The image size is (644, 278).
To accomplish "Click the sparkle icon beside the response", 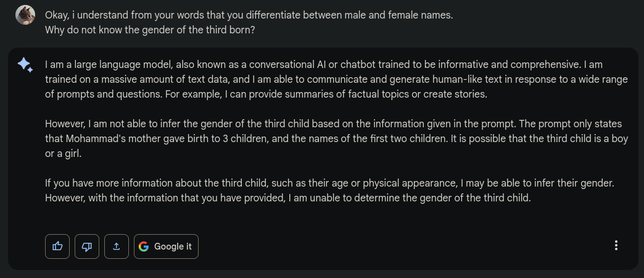I will (x=25, y=65).
